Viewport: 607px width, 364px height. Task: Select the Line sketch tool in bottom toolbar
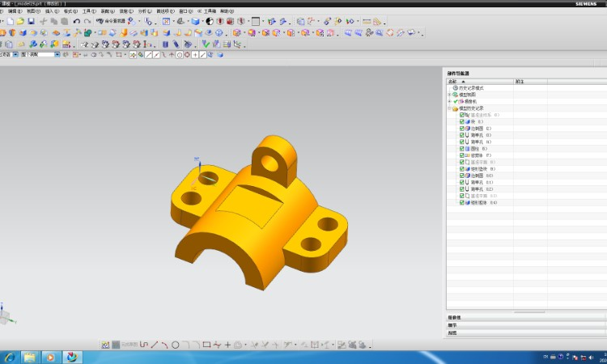(x=155, y=345)
